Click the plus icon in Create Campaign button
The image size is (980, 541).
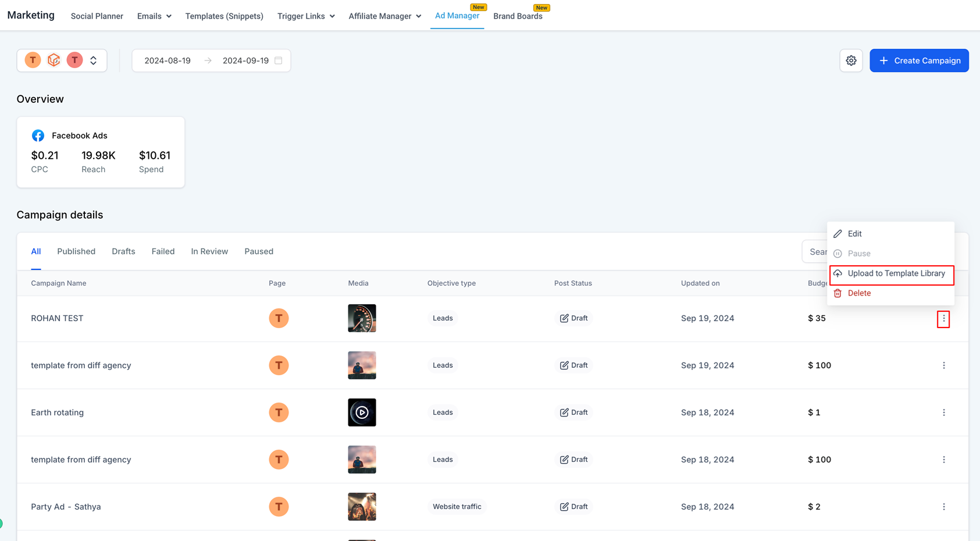point(883,60)
